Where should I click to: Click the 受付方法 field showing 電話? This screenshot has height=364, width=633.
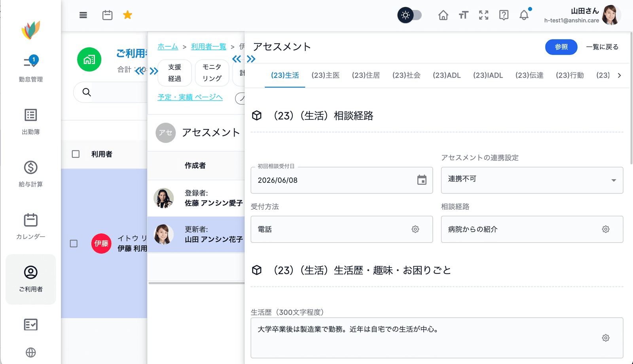(x=342, y=229)
